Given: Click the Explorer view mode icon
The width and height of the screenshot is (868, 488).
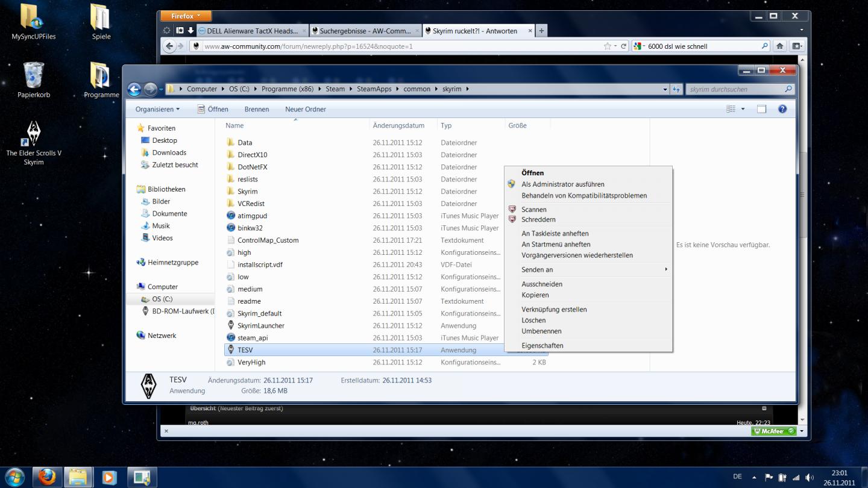Looking at the screenshot, I should click(x=731, y=109).
